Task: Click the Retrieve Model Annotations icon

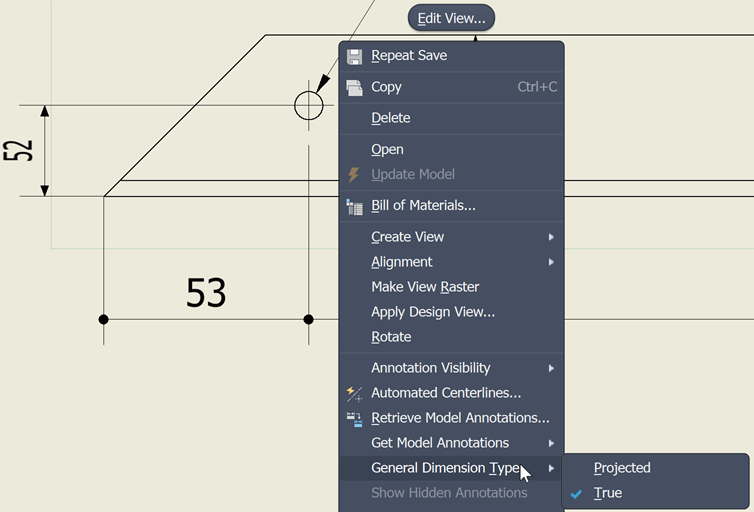Action: tap(354, 419)
